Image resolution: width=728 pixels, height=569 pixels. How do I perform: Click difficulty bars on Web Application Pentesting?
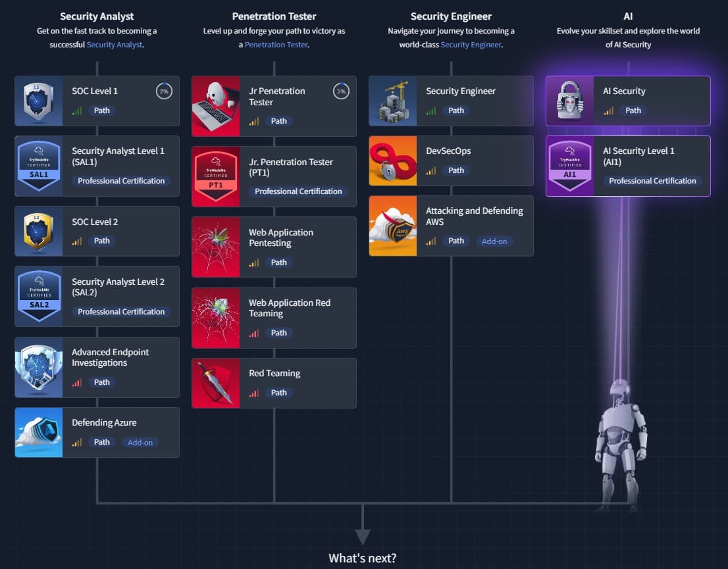point(254,262)
